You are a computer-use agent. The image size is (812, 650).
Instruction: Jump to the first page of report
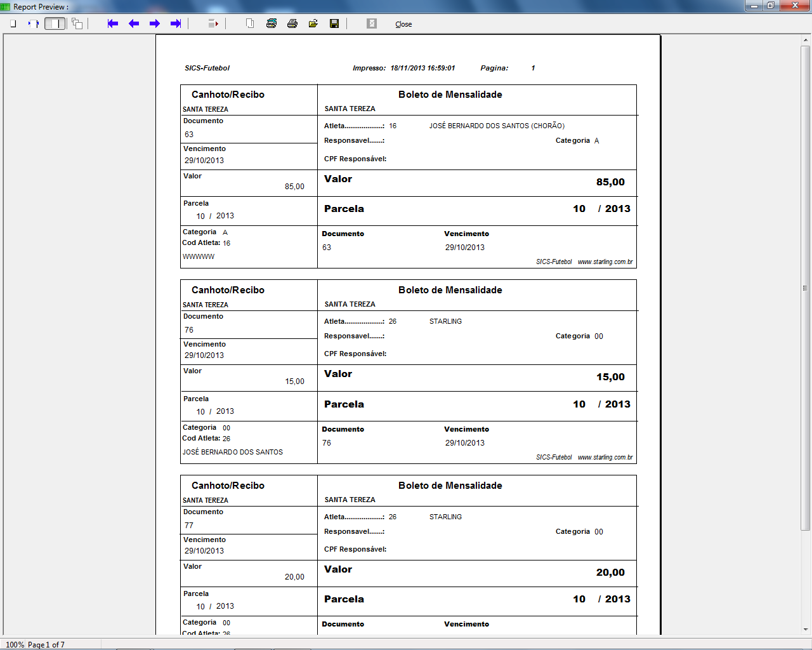[x=113, y=23]
